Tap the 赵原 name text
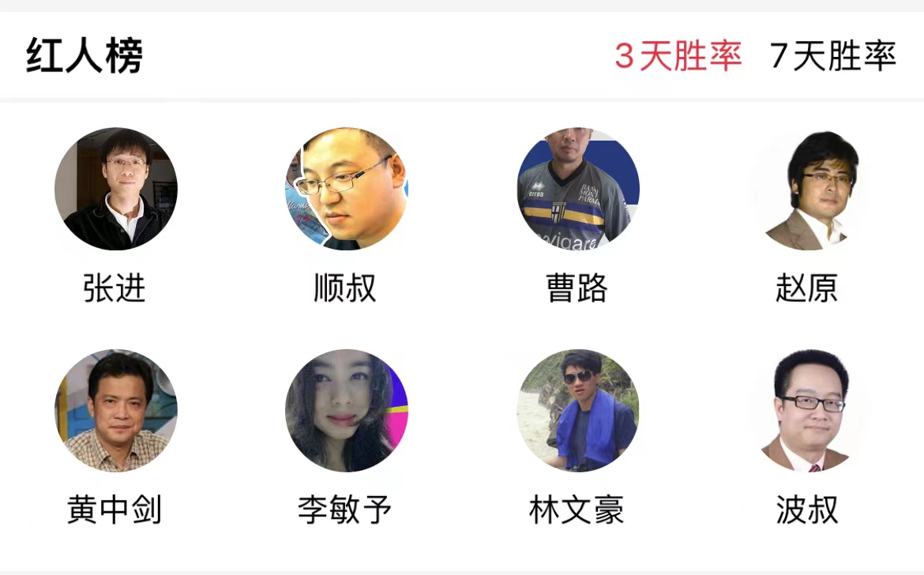 point(807,288)
